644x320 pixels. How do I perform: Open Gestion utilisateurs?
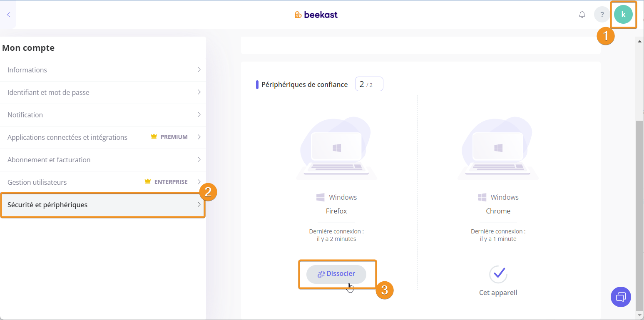tap(103, 182)
